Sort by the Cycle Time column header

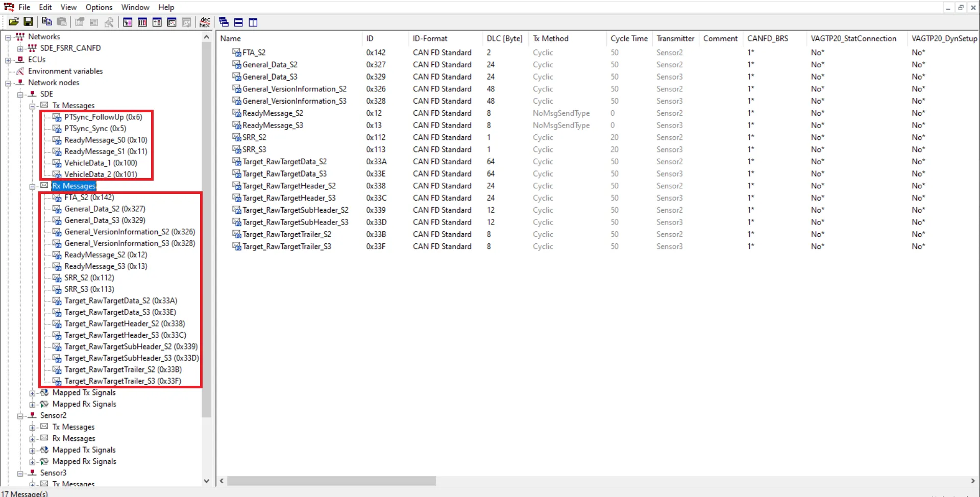628,39
